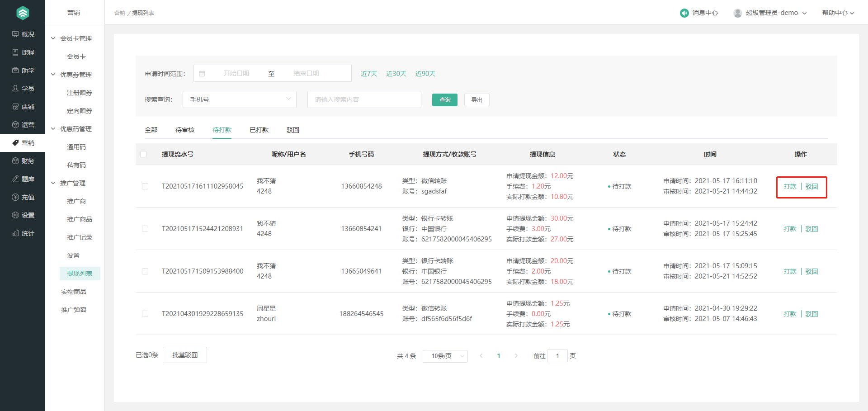This screenshot has width=868, height=411.
Task: Click the user avatar icon
Action: [x=738, y=13]
